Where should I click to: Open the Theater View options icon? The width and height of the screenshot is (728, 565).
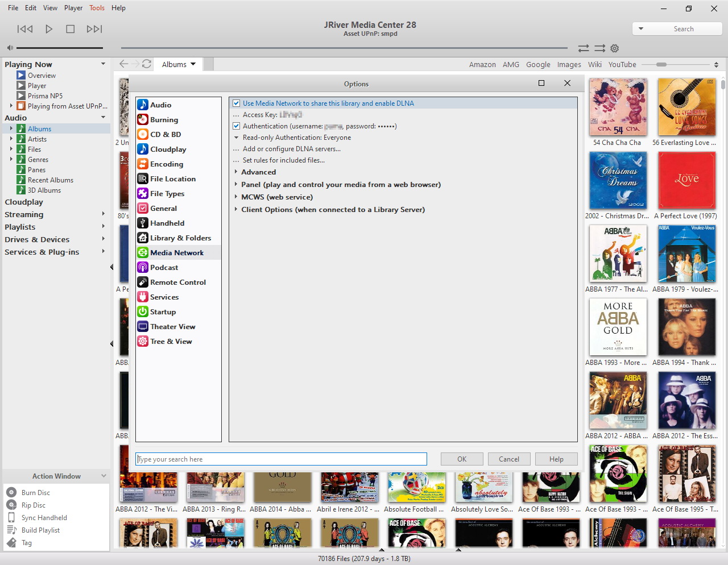point(143,326)
